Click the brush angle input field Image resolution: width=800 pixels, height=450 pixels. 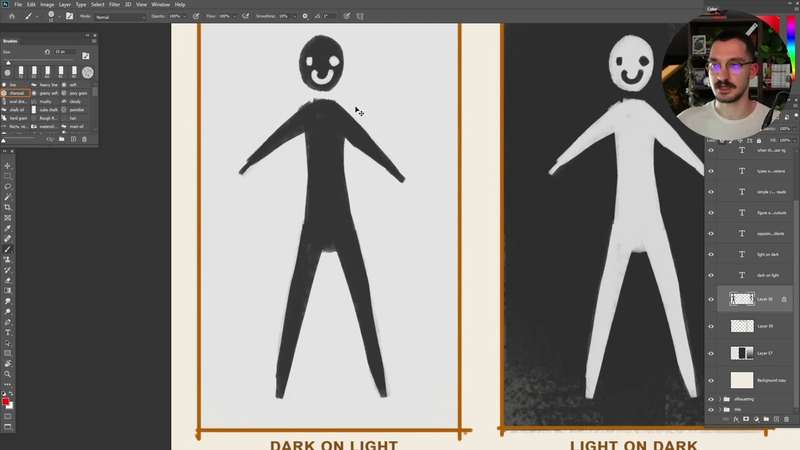pyautogui.click(x=330, y=16)
